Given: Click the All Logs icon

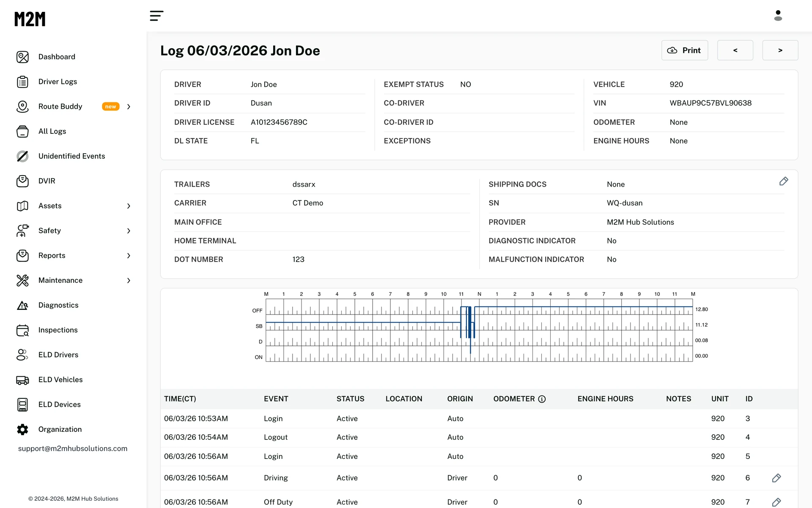Looking at the screenshot, I should point(22,131).
